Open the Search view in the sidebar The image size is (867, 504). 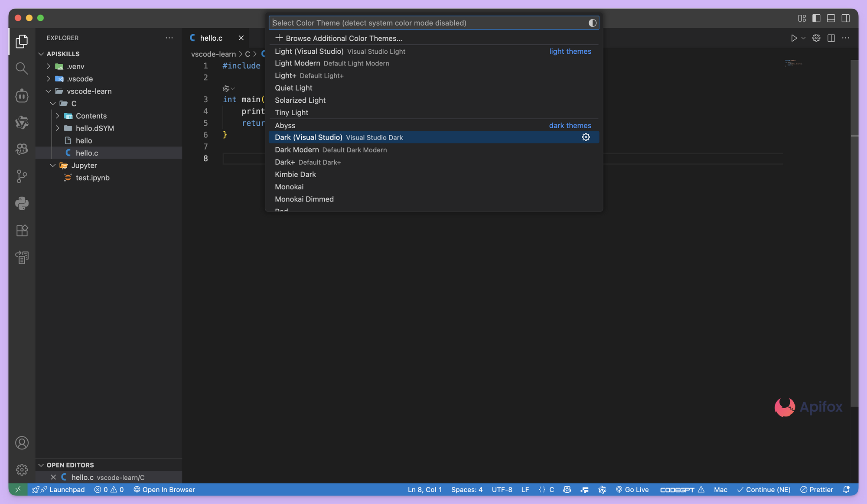click(x=21, y=68)
